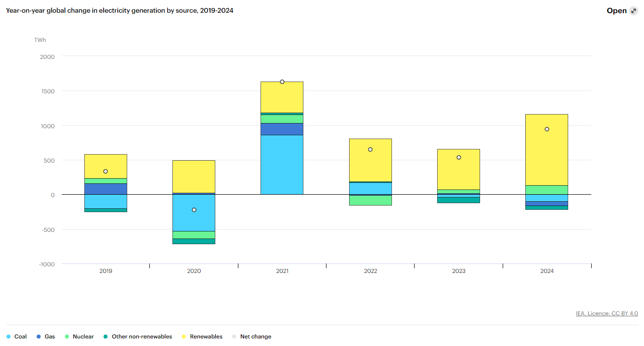Viewport: 644px width, 346px height.
Task: Toggle the Net change legend item
Action: coord(252,337)
